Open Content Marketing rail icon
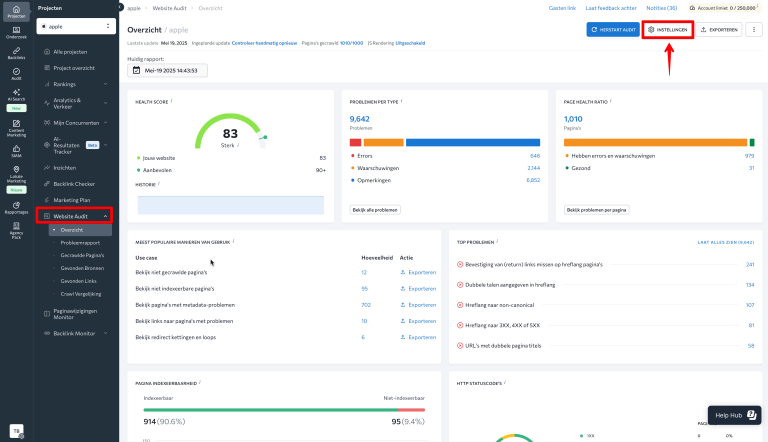The height and width of the screenshot is (442, 768). click(x=16, y=128)
